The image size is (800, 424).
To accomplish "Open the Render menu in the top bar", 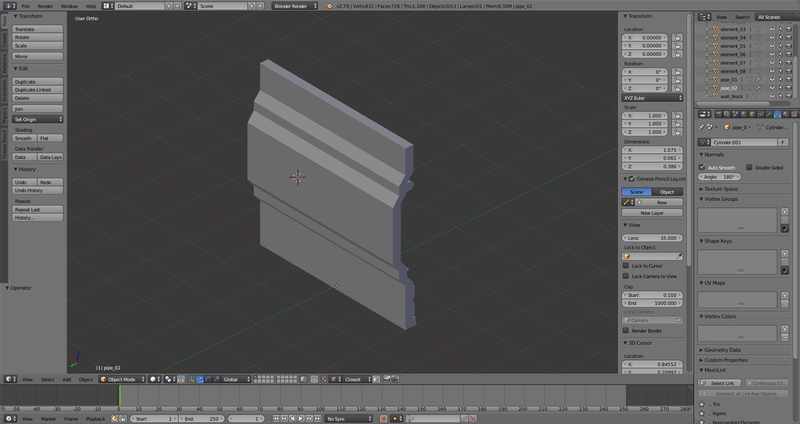I will pyautogui.click(x=45, y=6).
